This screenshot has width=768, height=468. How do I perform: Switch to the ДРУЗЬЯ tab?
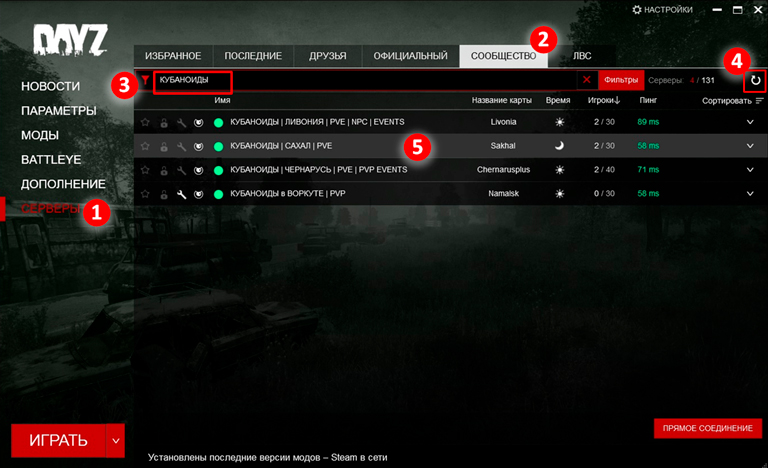coord(327,56)
